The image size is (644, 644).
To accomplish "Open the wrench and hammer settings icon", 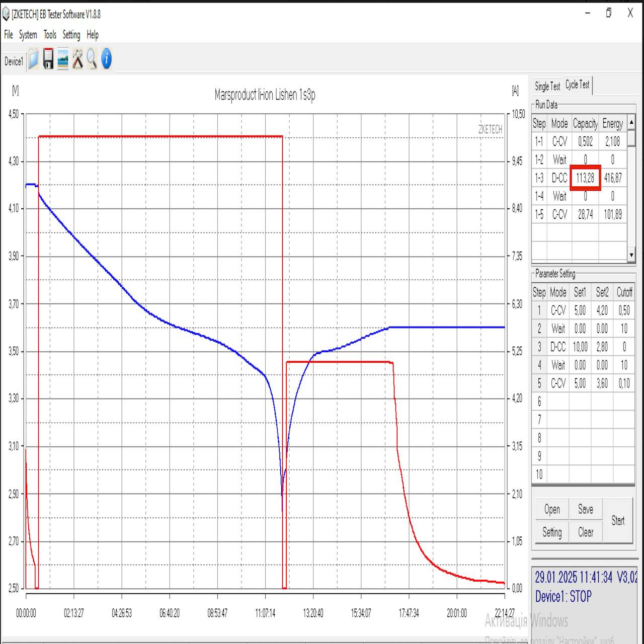I will coord(77,59).
